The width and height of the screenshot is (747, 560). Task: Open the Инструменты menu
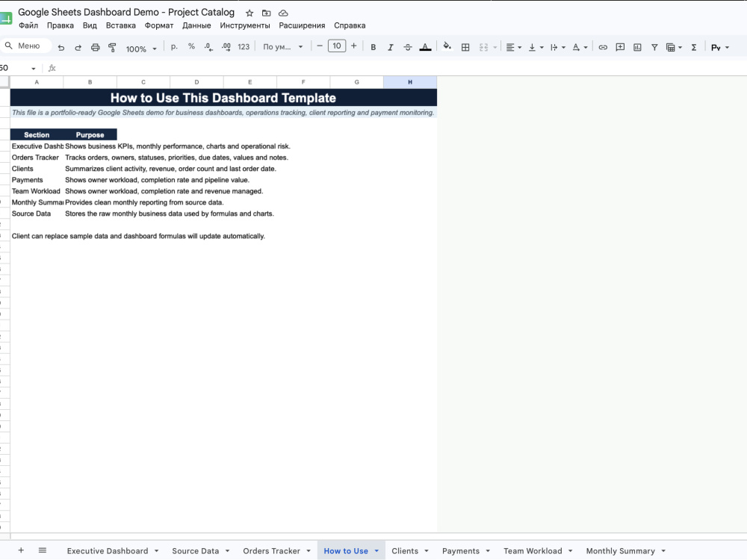(245, 25)
